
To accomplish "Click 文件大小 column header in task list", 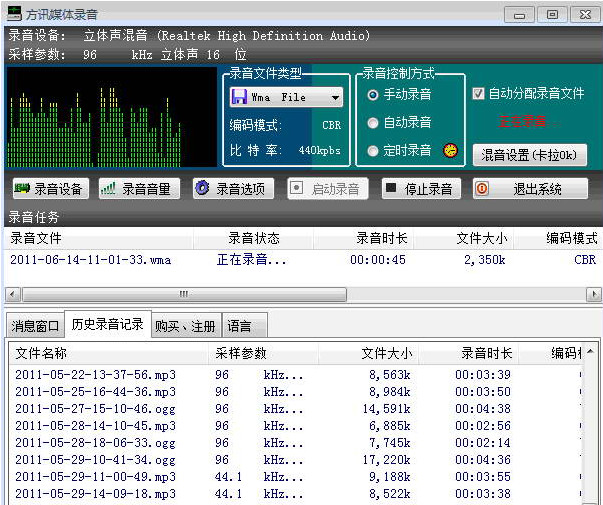I will (x=464, y=238).
